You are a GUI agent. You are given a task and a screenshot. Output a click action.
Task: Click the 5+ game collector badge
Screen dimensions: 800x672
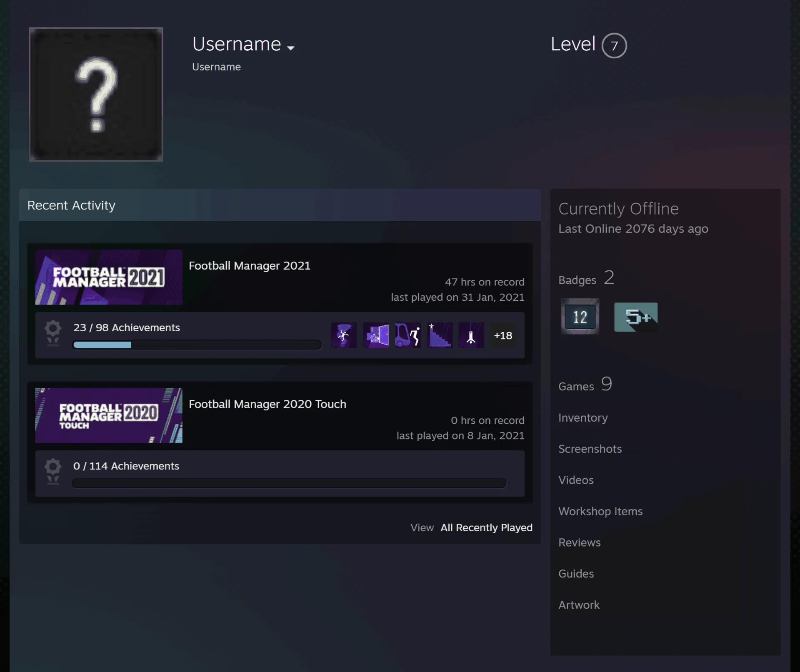click(x=636, y=317)
